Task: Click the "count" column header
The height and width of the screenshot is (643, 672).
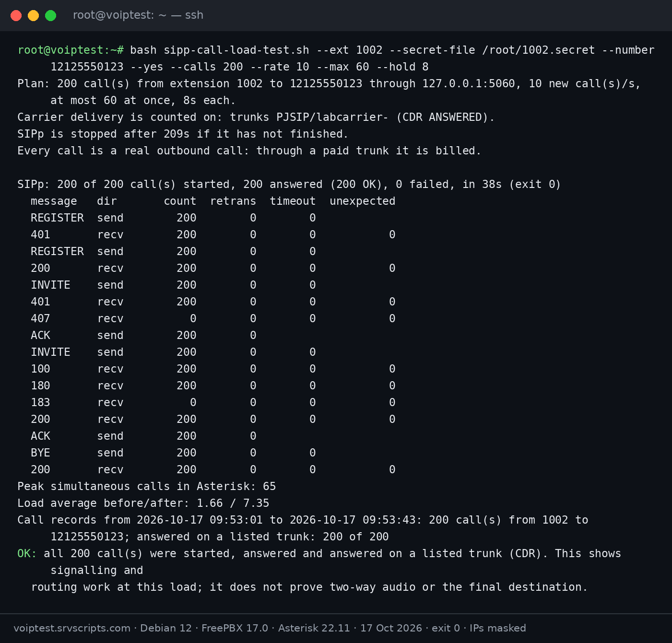Action: coord(180,201)
